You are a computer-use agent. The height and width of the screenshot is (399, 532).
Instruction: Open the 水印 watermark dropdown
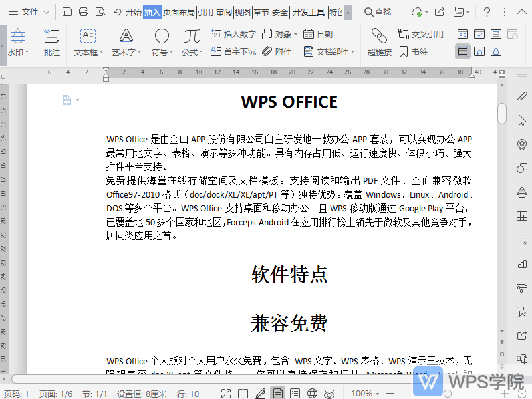point(18,43)
